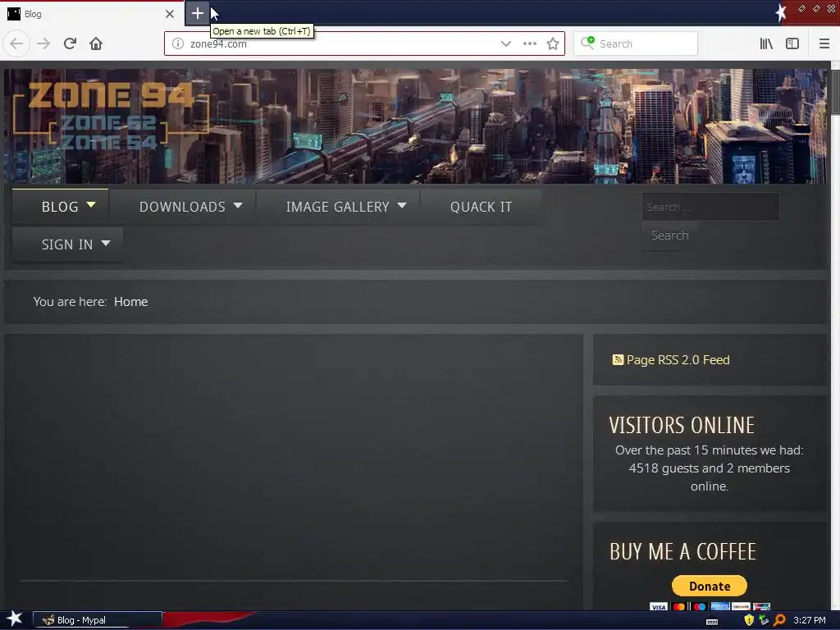Viewport: 840px width, 630px height.
Task: Select the Blog tab
Action: click(x=91, y=14)
